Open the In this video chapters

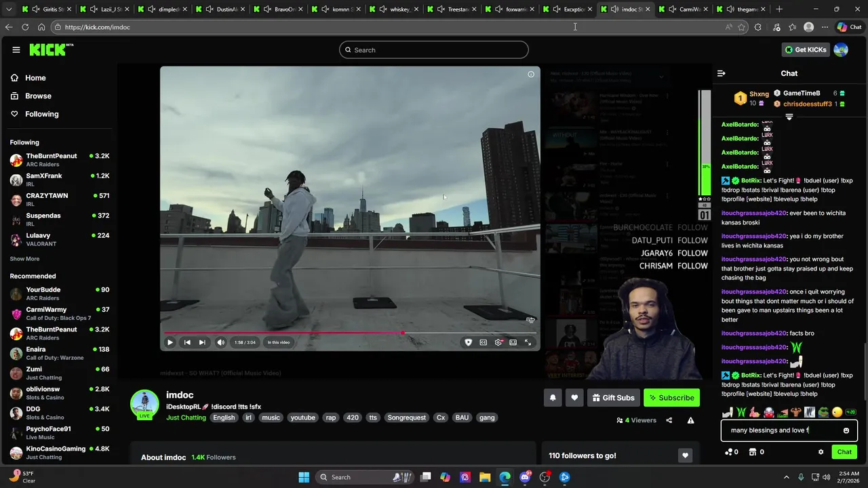[279, 342]
